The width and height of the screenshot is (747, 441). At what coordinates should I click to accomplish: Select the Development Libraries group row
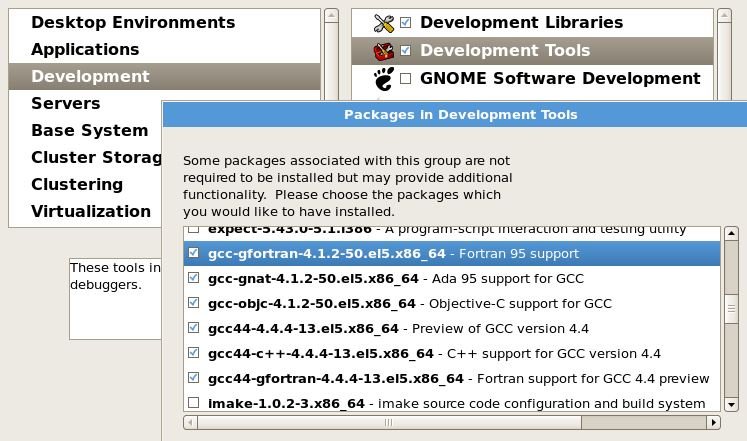pyautogui.click(x=532, y=23)
